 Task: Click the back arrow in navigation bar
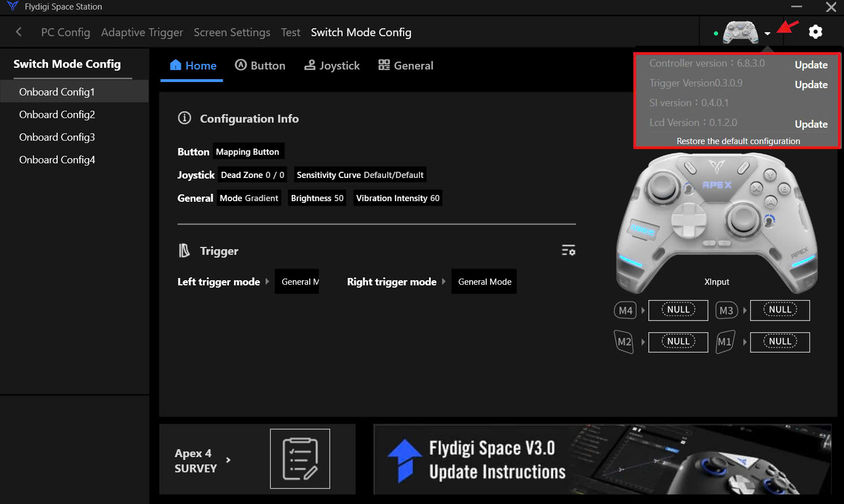pos(19,32)
